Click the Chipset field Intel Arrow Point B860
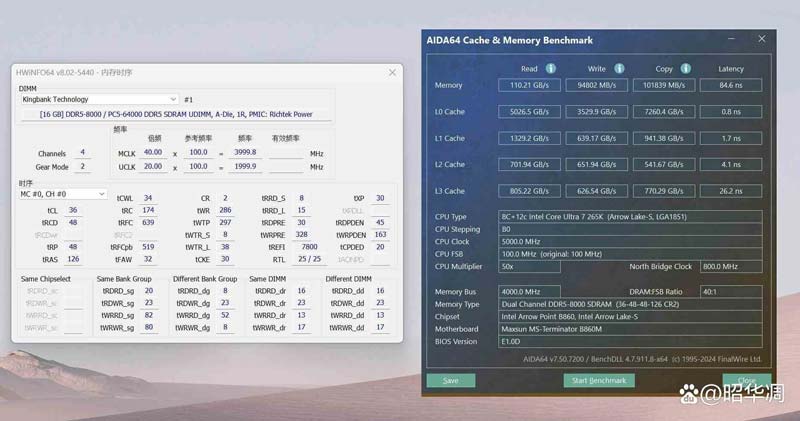Viewport: 800px width, 421px height. [630, 316]
